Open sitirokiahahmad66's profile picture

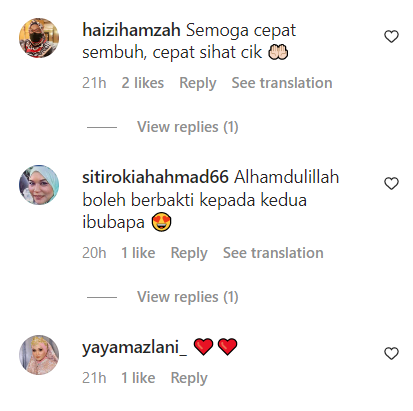coord(39,185)
